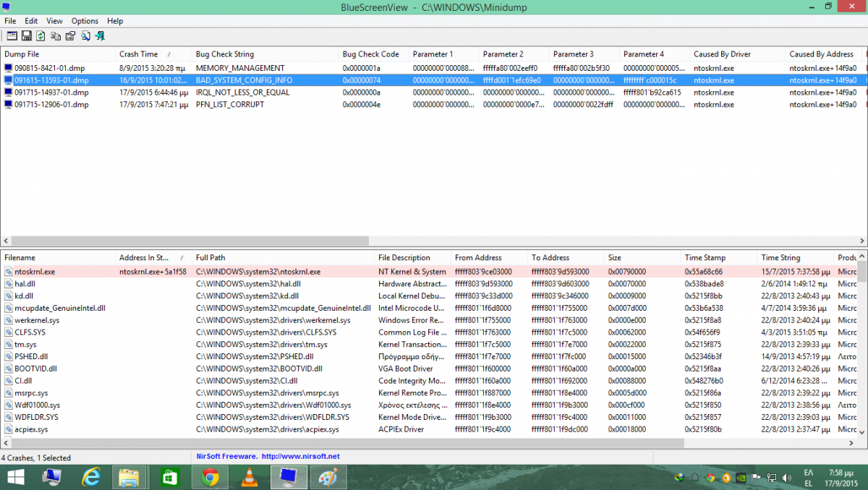Open Properties using the toolbar icon
Screen dimensions: 868x490
pos(70,35)
